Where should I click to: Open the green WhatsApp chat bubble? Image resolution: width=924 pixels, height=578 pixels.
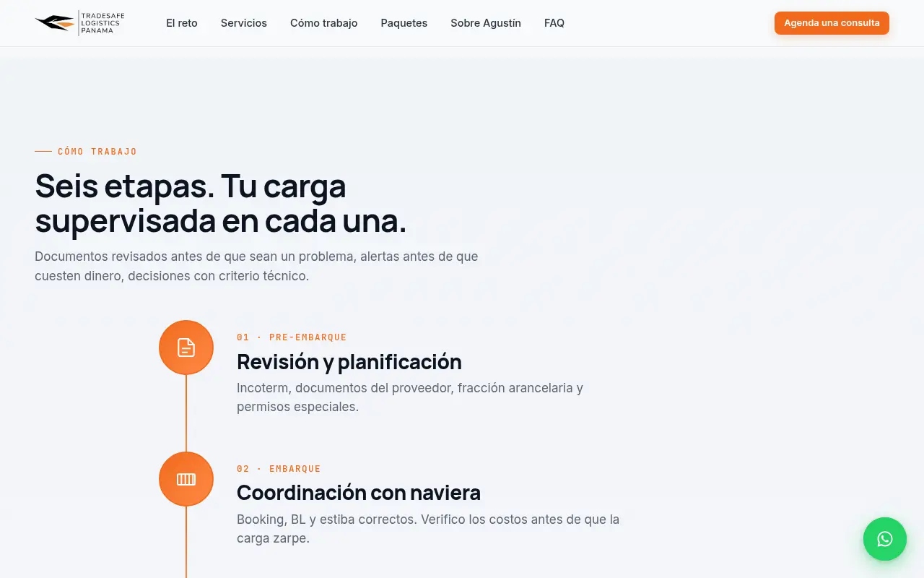point(885,539)
